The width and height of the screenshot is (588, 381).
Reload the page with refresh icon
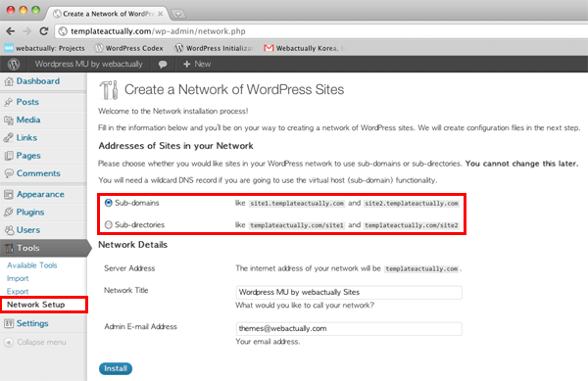(44, 31)
